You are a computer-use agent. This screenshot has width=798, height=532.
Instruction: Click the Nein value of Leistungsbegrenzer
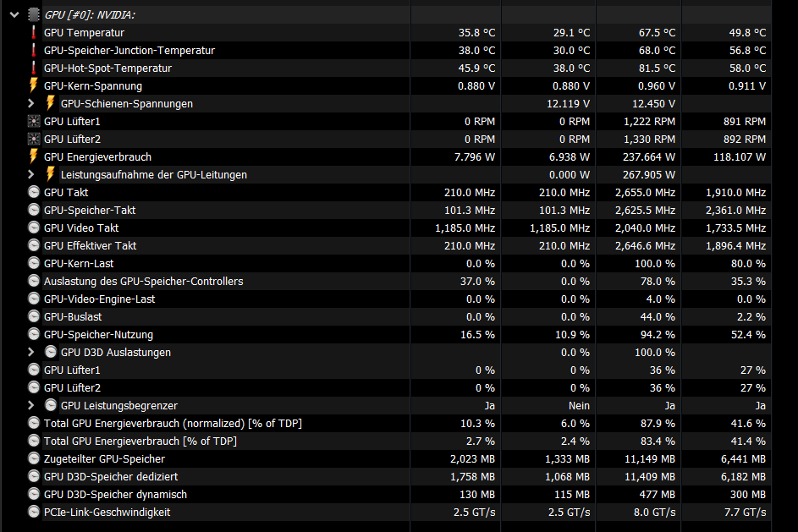tap(579, 406)
